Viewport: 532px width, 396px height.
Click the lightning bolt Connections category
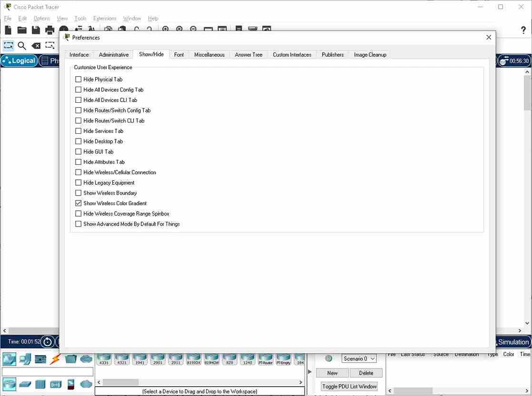click(55, 359)
